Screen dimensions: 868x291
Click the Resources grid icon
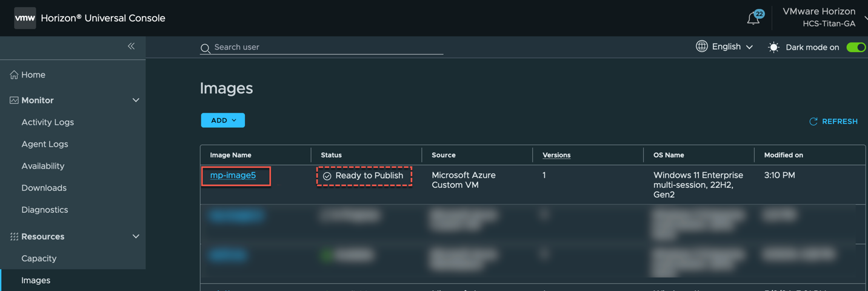[14, 236]
